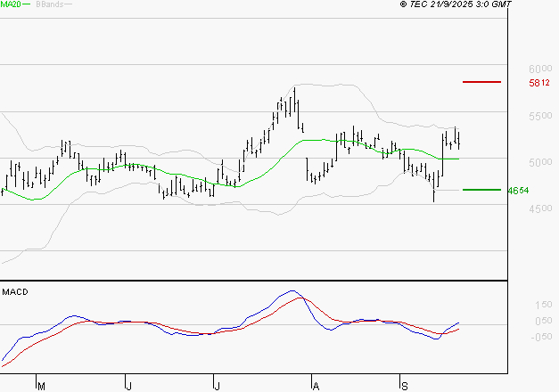The image size is (559, 392).
Task: Click the red resistance line marker
Action: [x=481, y=82]
